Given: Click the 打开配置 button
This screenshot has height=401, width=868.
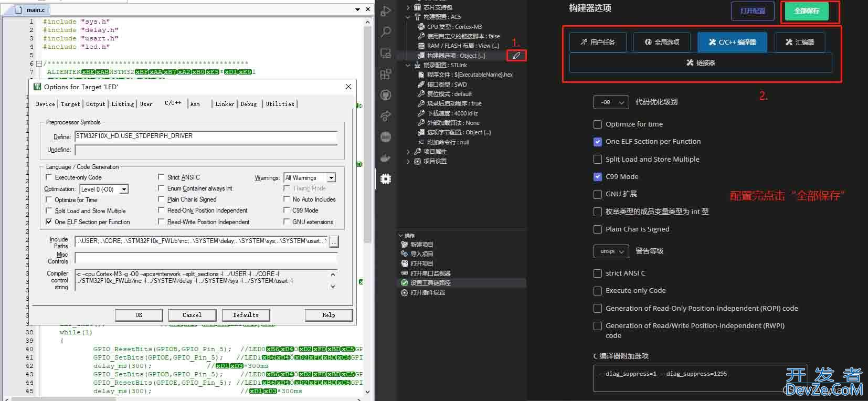Looking at the screenshot, I should (x=753, y=11).
